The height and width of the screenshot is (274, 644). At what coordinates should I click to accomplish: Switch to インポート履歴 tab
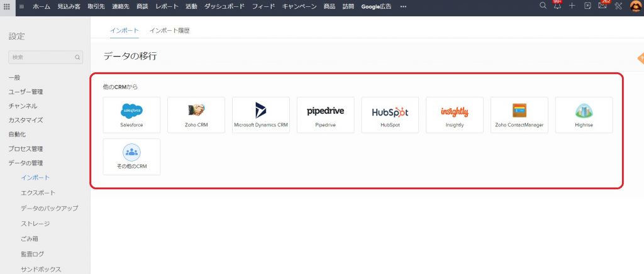click(x=169, y=31)
